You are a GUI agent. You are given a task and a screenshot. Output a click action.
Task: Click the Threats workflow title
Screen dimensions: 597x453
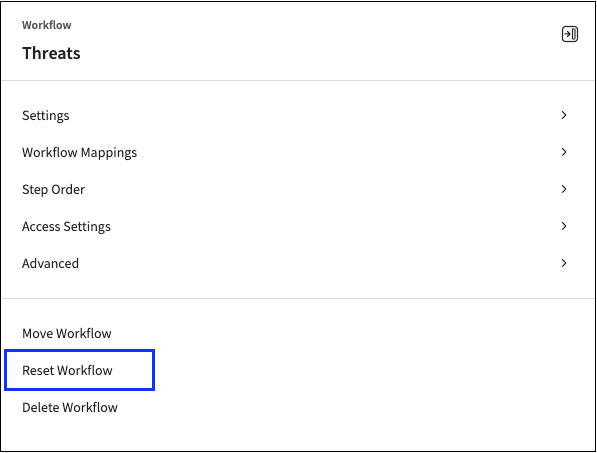coord(51,53)
